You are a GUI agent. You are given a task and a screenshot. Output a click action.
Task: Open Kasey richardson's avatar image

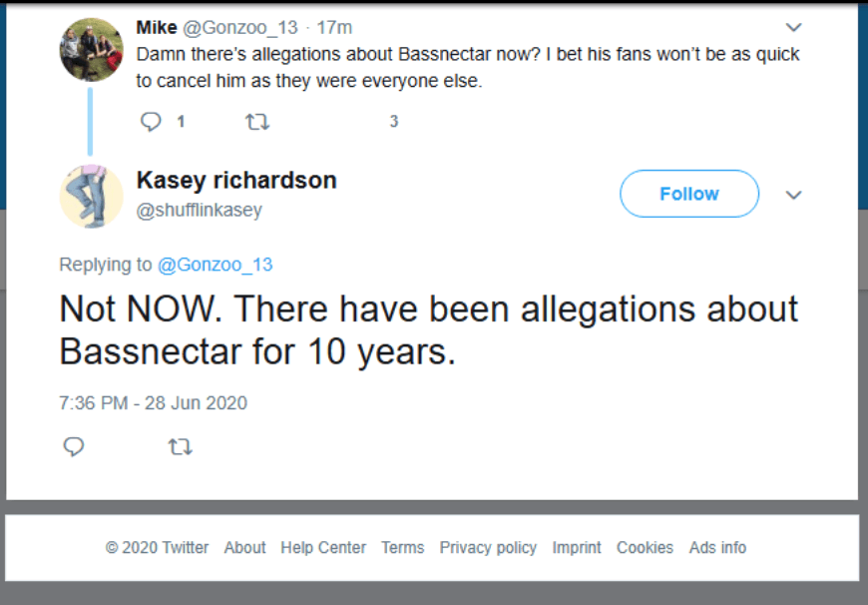[x=91, y=196]
